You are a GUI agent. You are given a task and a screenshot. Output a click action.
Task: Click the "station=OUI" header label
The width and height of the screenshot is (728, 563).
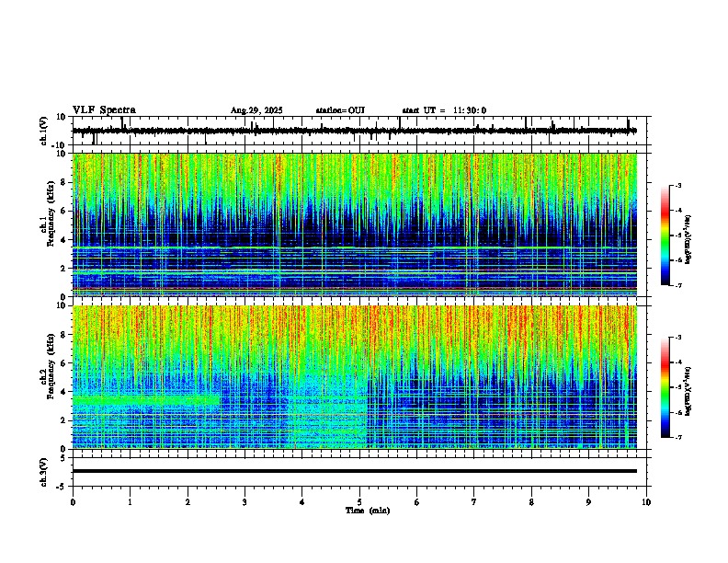(340, 110)
